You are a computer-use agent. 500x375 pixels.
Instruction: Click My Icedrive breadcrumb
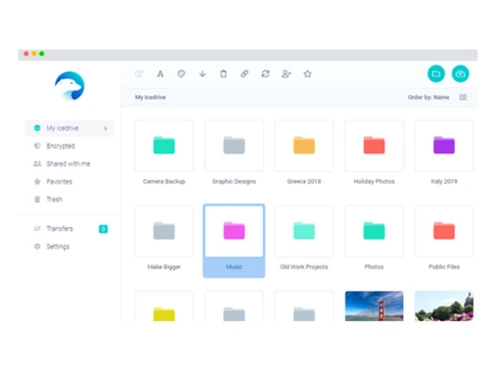click(150, 97)
